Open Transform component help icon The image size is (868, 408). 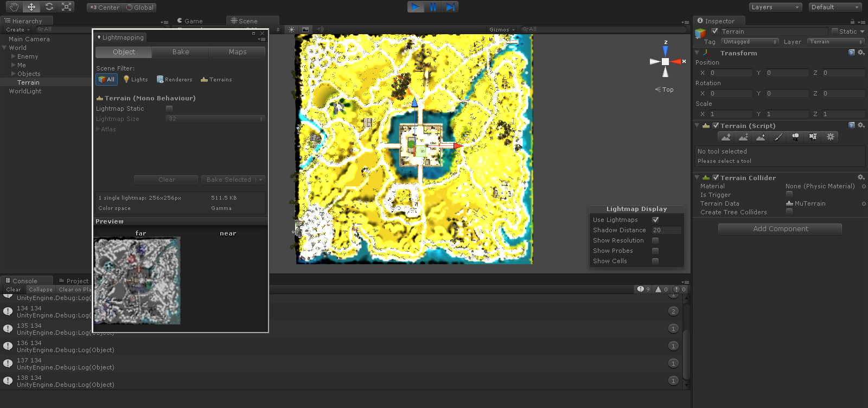pos(851,53)
